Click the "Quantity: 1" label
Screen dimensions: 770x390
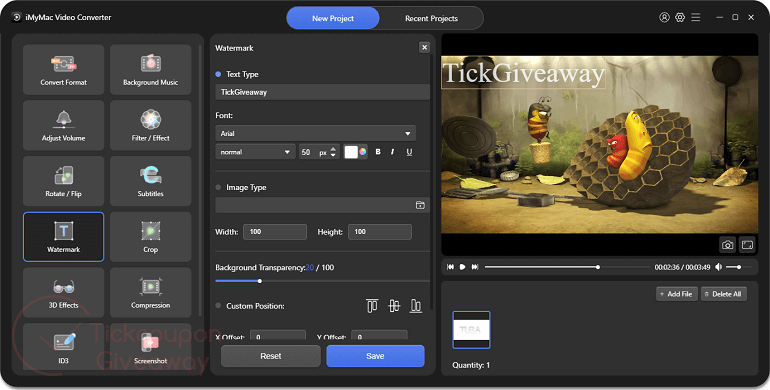tap(471, 365)
